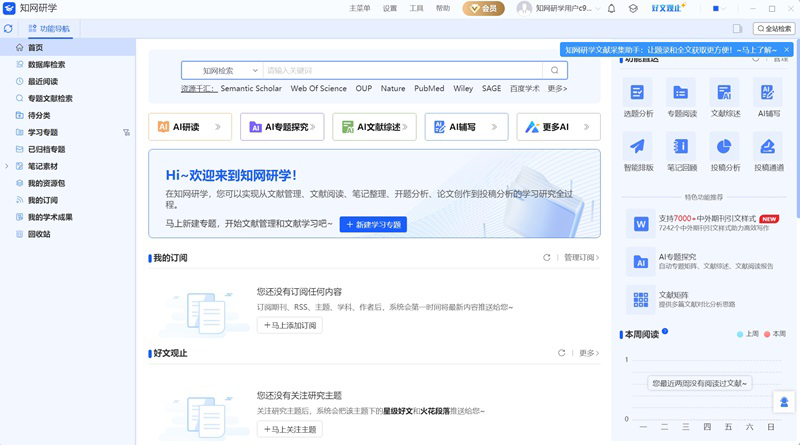
Task: Open the 主菜单 menu
Action: click(x=359, y=8)
